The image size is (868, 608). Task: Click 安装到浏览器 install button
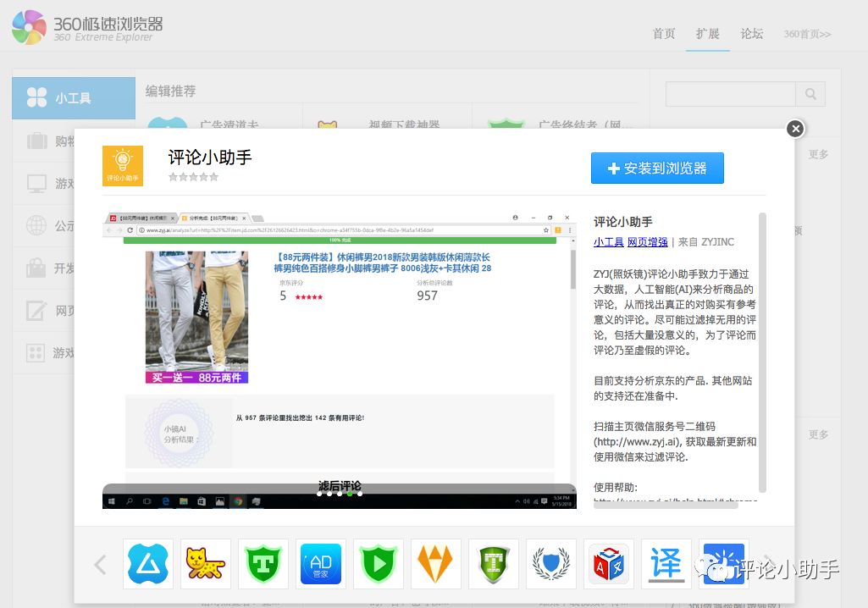657,168
